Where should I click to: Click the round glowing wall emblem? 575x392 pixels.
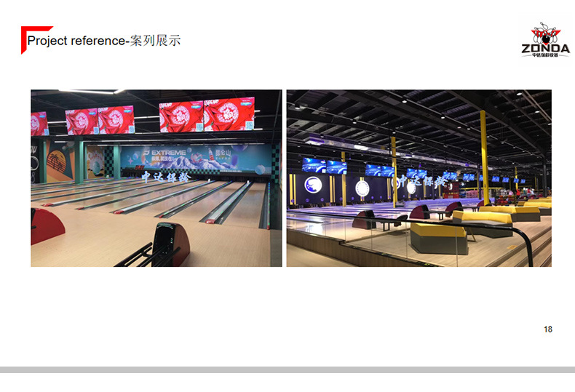(x=313, y=185)
